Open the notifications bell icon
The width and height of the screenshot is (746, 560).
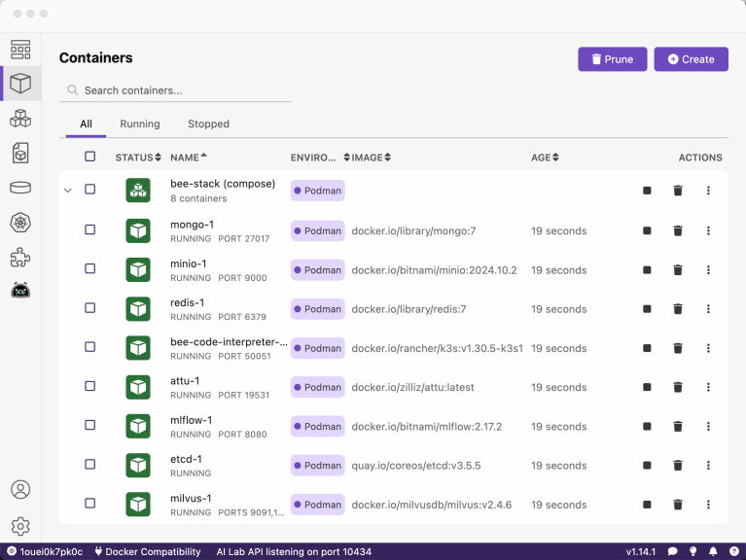(x=713, y=551)
